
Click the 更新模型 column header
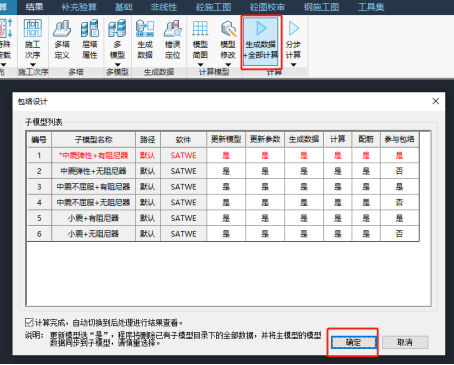point(226,139)
